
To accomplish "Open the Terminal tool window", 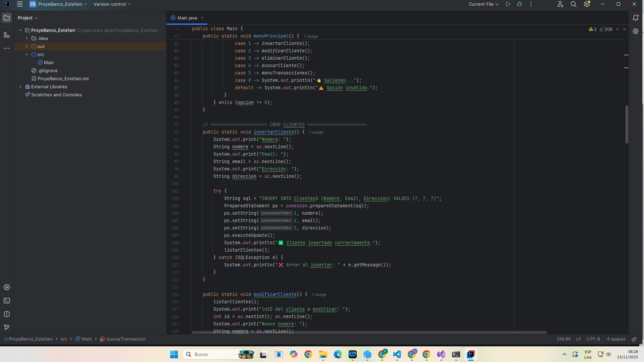I will 7,301.
